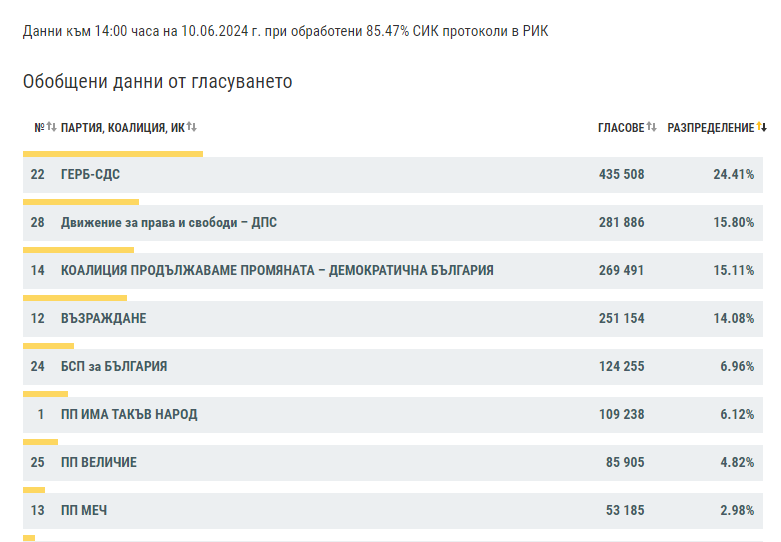Click sort arrows beside ПАРТИЯ, КОАЛИЦИЯ, ИК
Viewport: 781px width, 542px height.
pyautogui.click(x=191, y=127)
